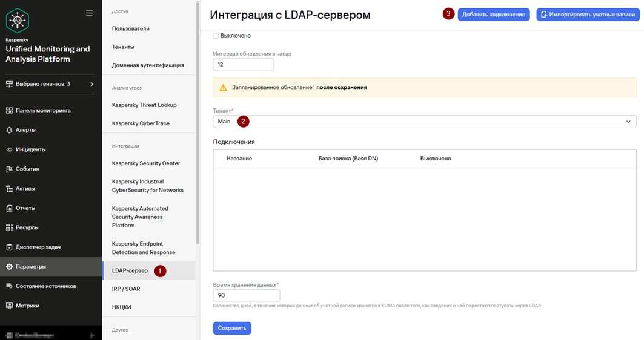Toggle the Выключено checkbox
The image size is (644, 340).
click(216, 36)
